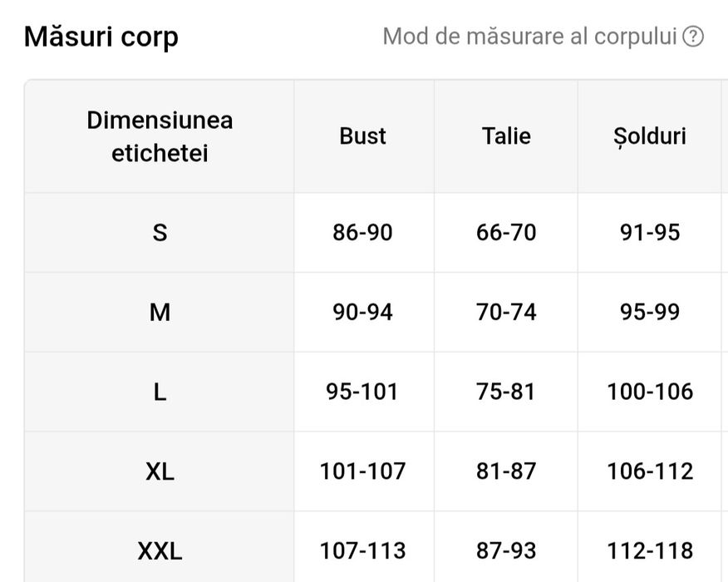
Task: Click the Bust column header
Action: pyautogui.click(x=362, y=136)
